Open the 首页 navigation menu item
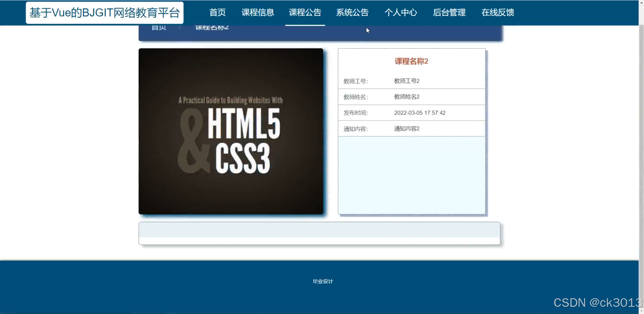The image size is (644, 314). click(218, 13)
